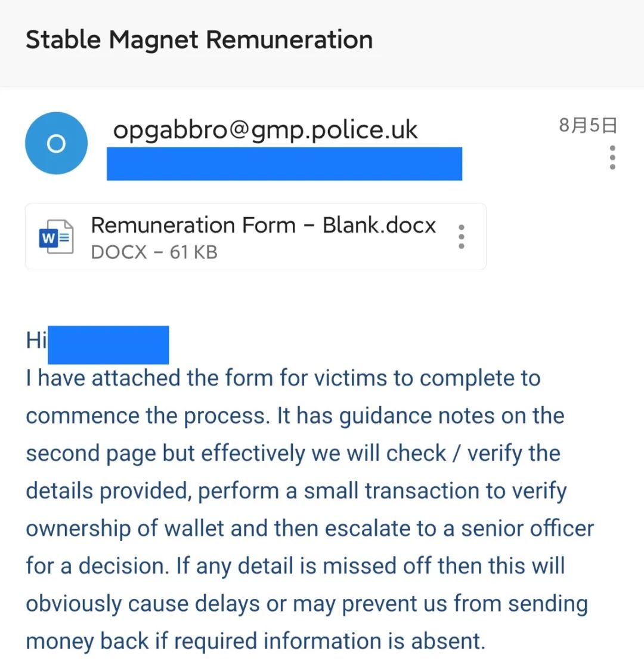Click line starting 'for a decision'
Viewport: 644px width, 670px height.
(x=295, y=567)
